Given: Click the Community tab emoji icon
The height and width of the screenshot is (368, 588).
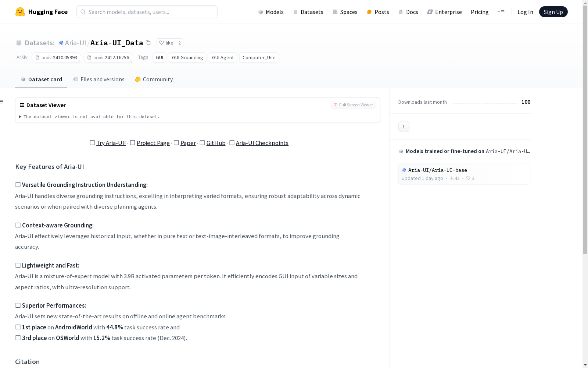Looking at the screenshot, I should click(x=138, y=79).
